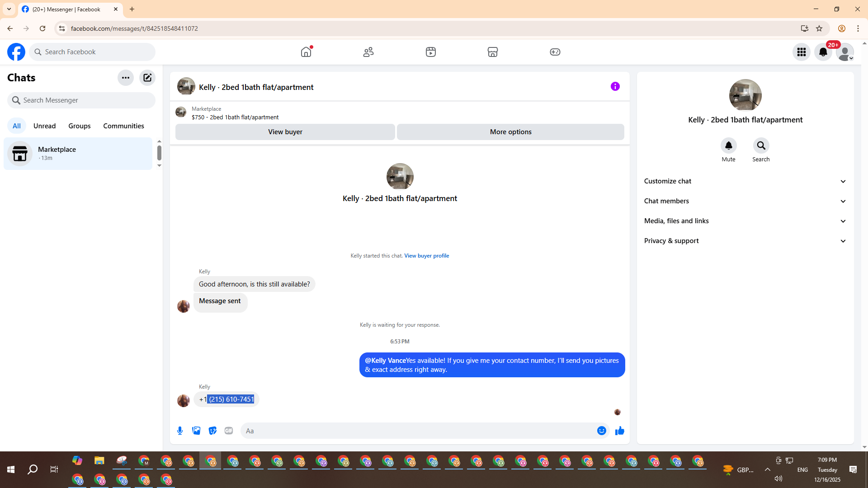This screenshot has width=868, height=488.
Task: Send a thumbs-up like
Action: coord(620,431)
